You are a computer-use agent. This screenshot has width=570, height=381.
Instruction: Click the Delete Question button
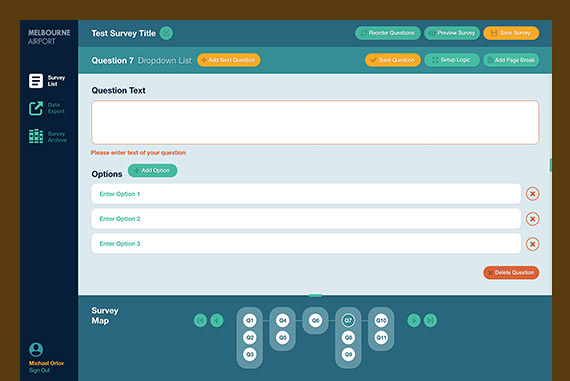[511, 273]
